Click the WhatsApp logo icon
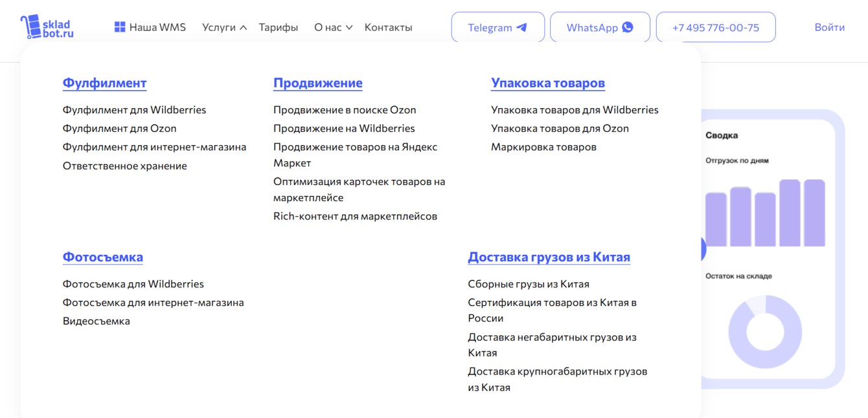The width and height of the screenshot is (868, 418). pyautogui.click(x=628, y=27)
